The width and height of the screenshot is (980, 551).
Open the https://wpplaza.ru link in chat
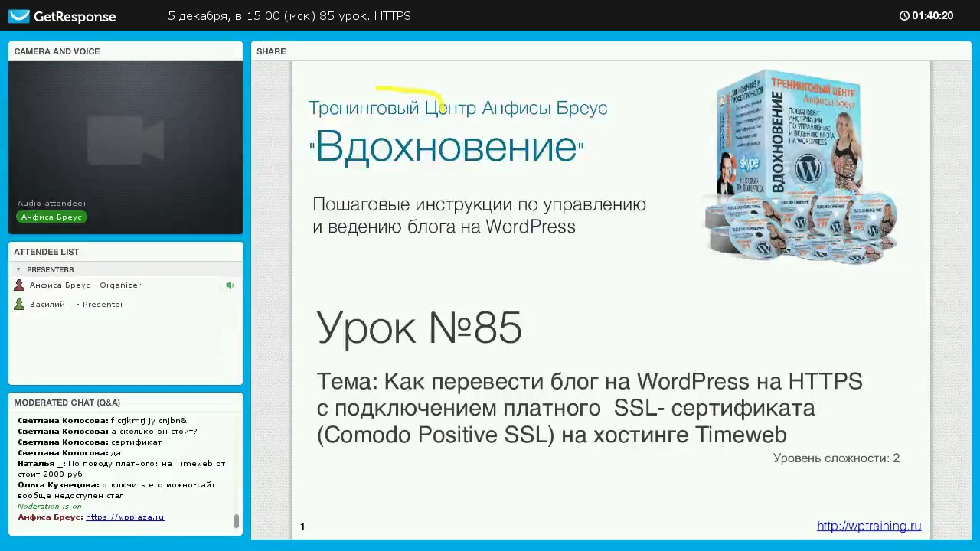click(125, 517)
